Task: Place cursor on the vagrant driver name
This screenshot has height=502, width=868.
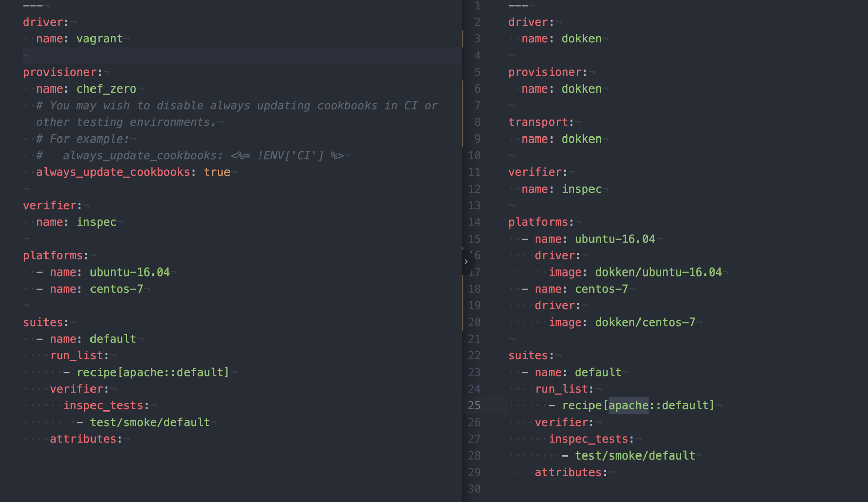Action: click(x=100, y=38)
